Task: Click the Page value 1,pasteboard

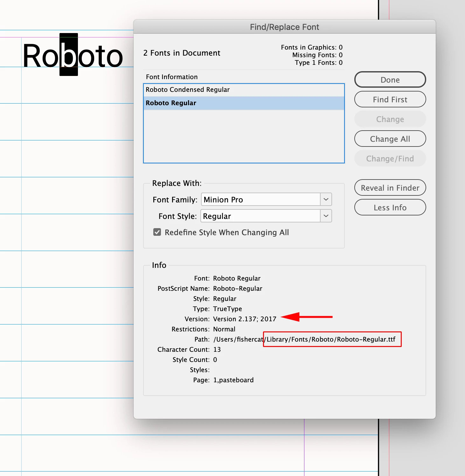Action: (233, 380)
